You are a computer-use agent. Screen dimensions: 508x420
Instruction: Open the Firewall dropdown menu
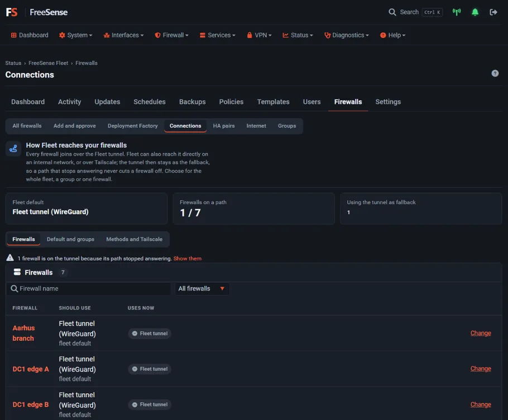point(172,35)
